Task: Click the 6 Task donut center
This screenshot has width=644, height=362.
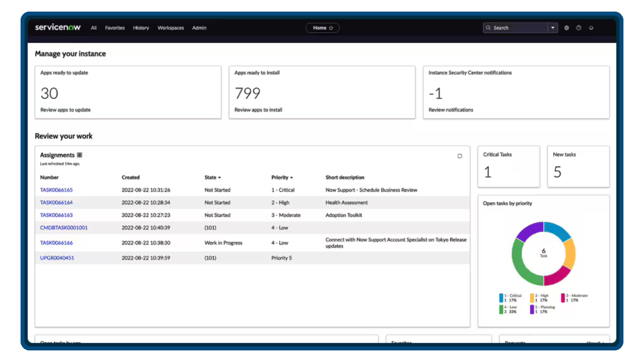Action: coord(544,253)
